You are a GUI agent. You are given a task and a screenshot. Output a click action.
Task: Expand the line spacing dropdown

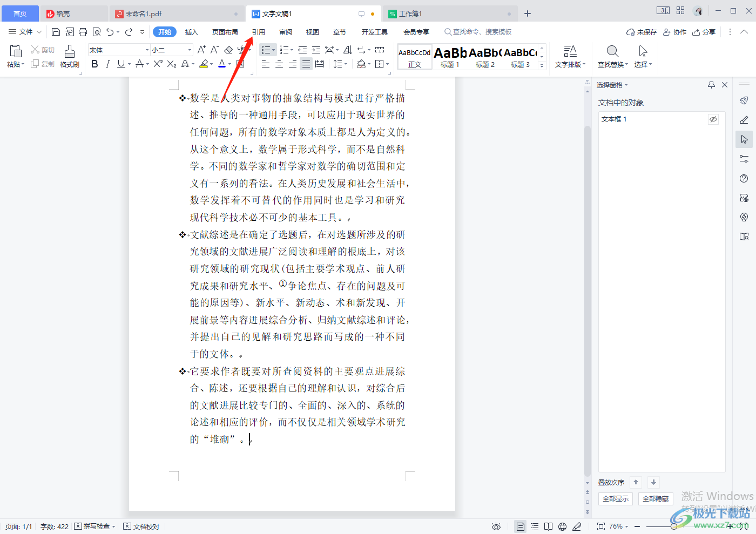click(x=346, y=64)
